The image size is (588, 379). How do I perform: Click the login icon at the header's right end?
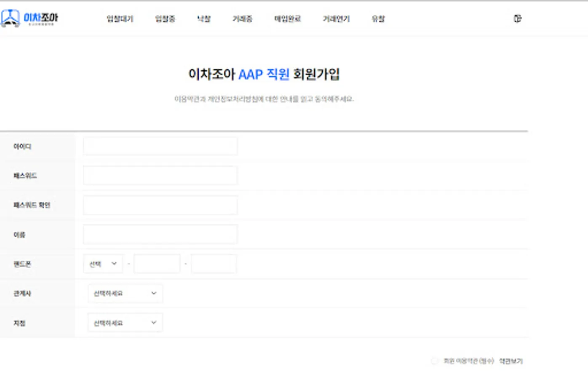(x=518, y=19)
